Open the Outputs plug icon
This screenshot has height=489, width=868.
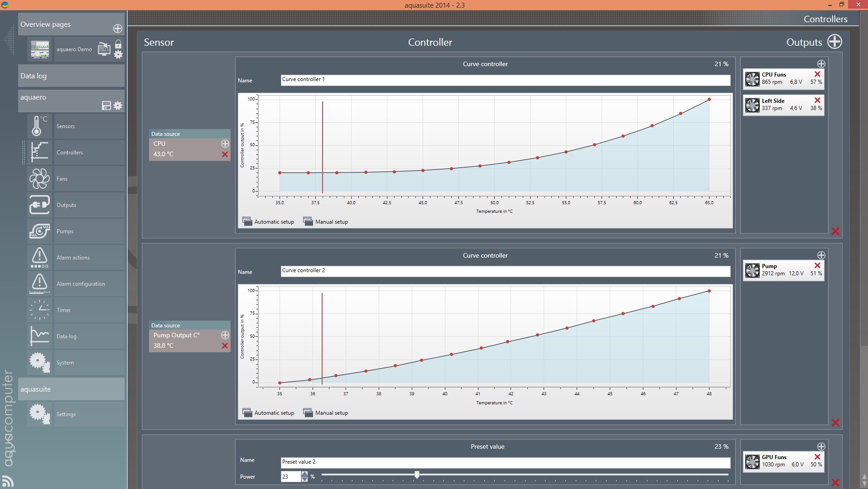(39, 205)
